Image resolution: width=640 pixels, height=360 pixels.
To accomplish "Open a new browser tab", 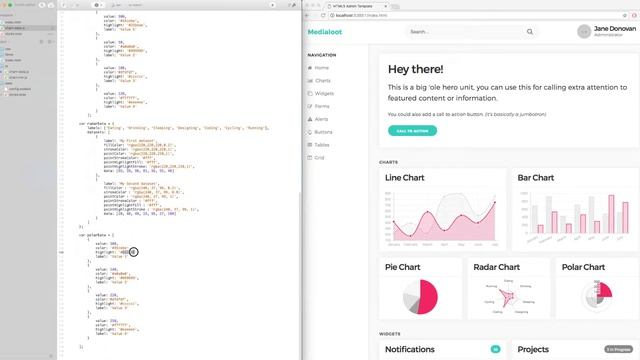I will pyautogui.click(x=396, y=7).
